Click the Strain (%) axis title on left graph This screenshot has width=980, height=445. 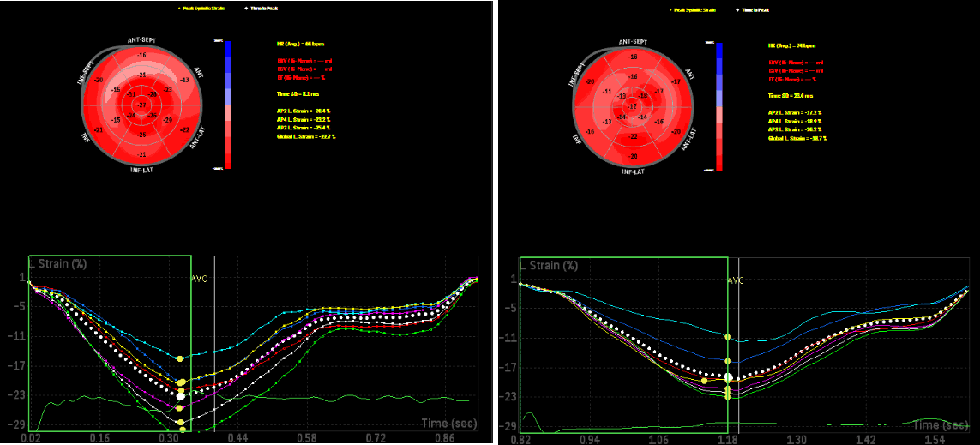pyautogui.click(x=57, y=264)
